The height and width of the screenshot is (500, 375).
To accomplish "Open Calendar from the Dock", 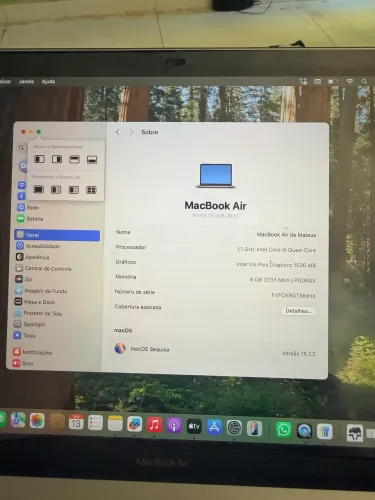I will click(x=76, y=422).
